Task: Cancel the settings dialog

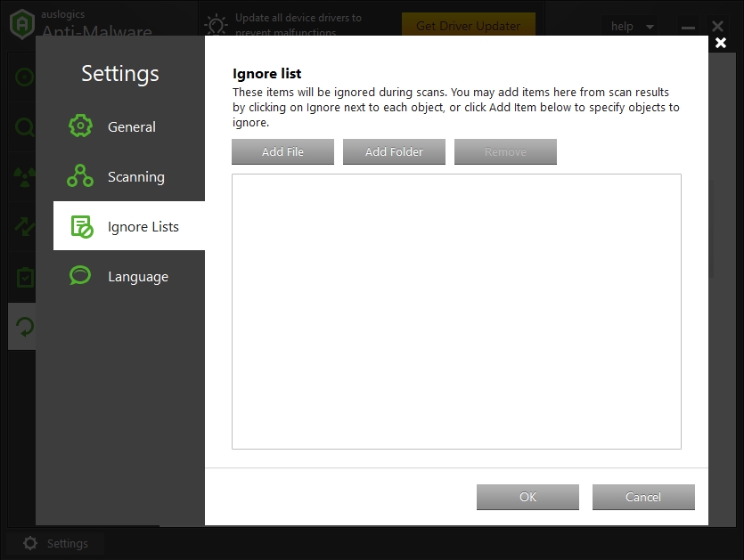Action: [642, 497]
